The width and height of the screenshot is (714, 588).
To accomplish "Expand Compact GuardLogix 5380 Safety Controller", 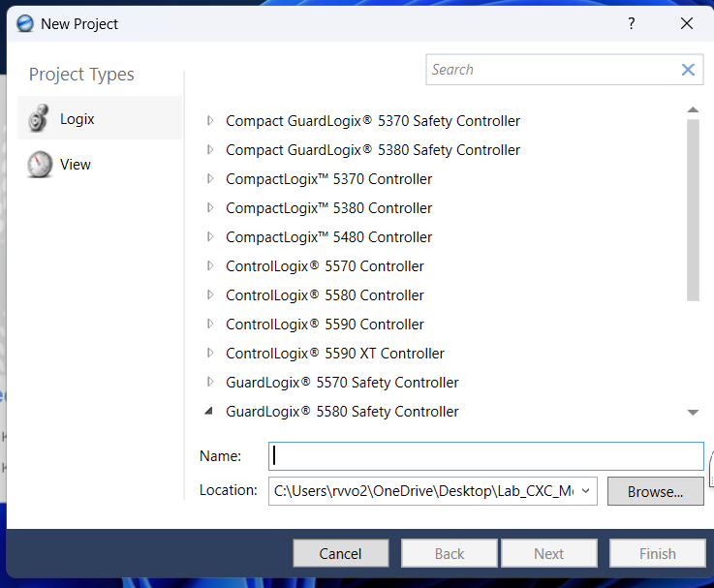I will [210, 150].
